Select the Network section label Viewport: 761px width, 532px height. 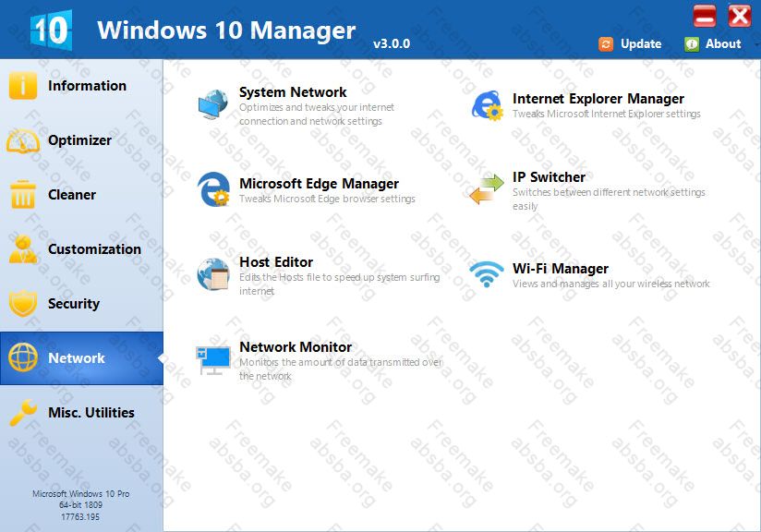[77, 358]
